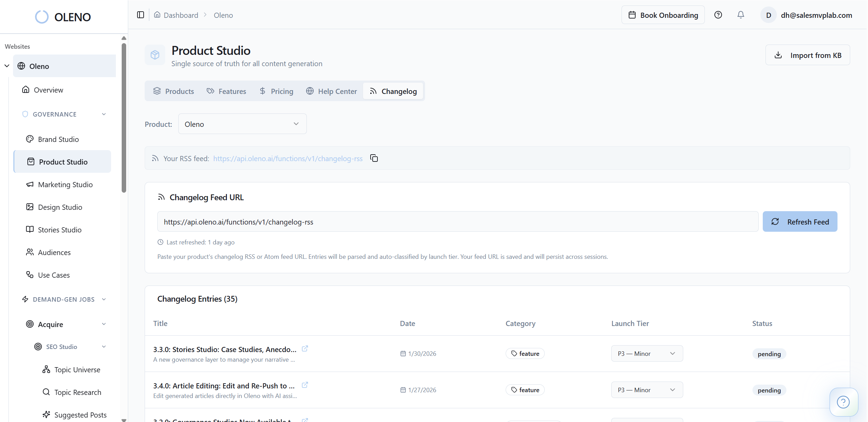Open the notifications bell

(740, 15)
